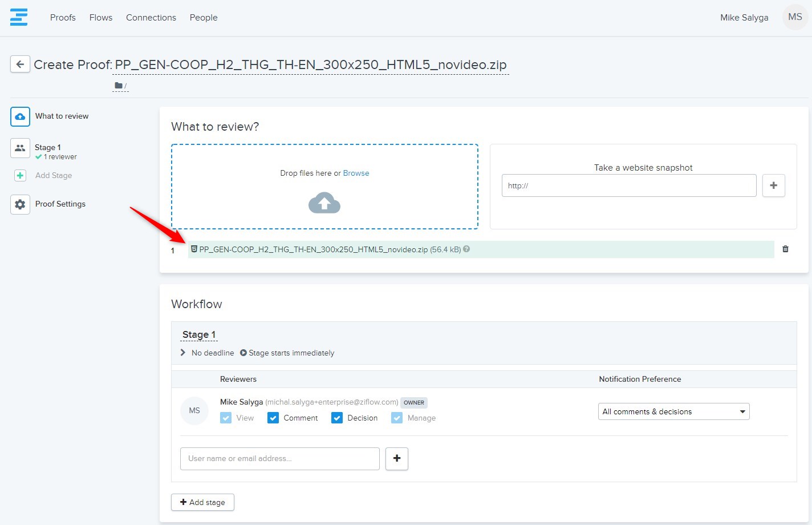Click the plus icon next to snapshot URL
This screenshot has height=525, width=812.
tap(773, 185)
